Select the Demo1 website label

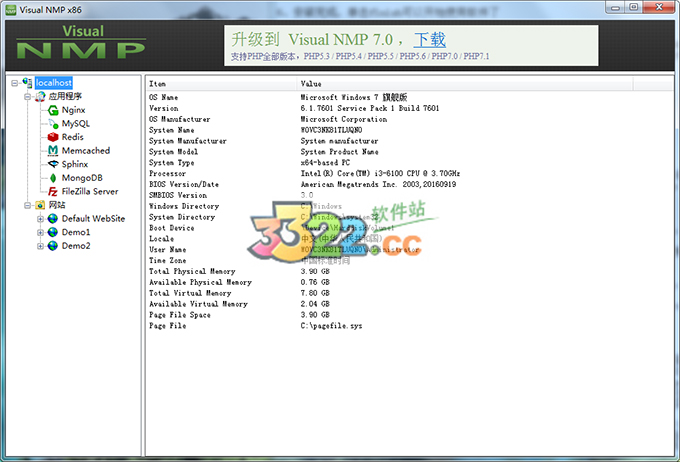76,232
